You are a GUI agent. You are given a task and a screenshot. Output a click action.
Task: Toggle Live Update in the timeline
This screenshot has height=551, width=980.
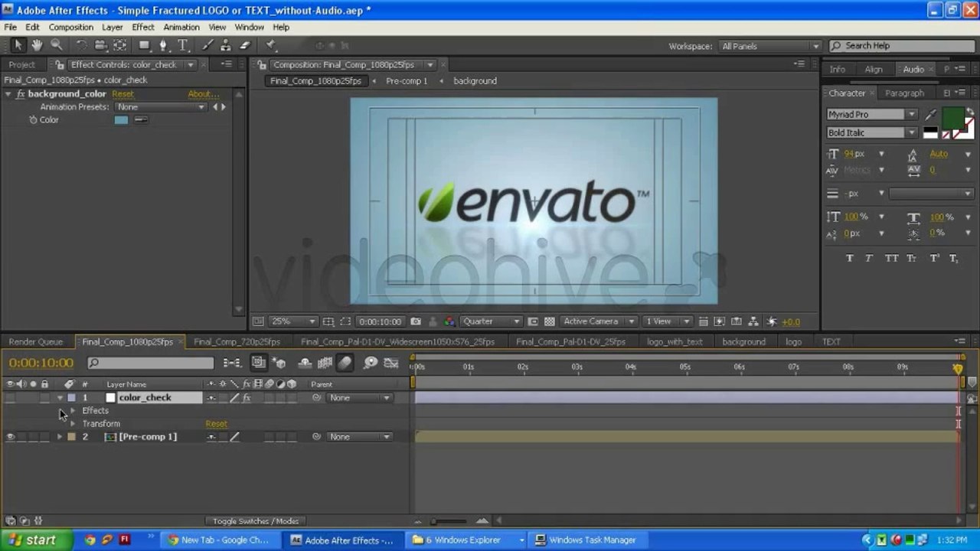(x=258, y=363)
